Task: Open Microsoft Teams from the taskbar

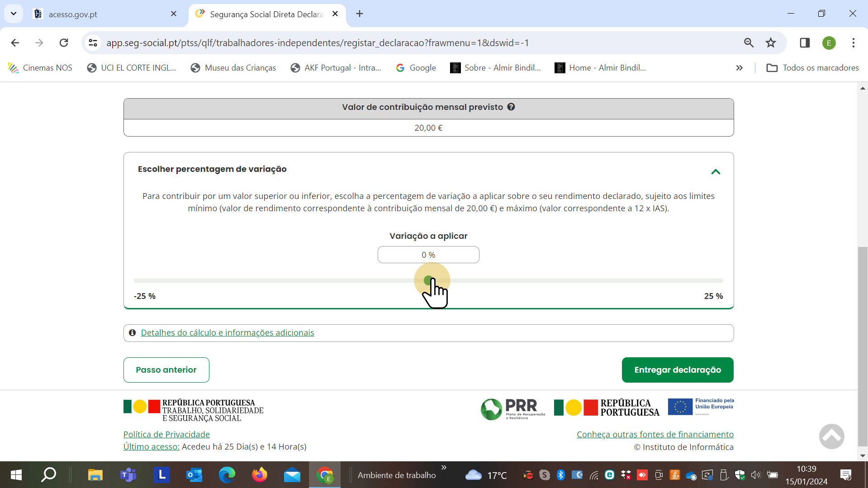Action: [128, 475]
